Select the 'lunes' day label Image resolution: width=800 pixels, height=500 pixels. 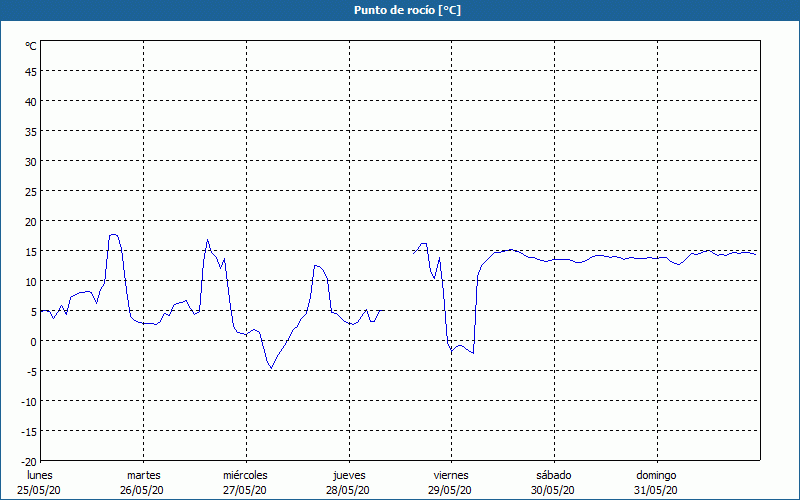40,475
